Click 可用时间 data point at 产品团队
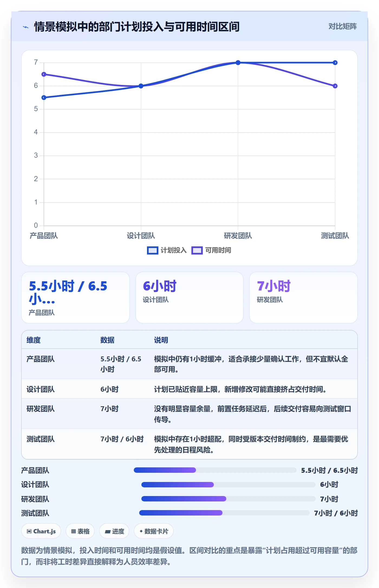 click(44, 74)
